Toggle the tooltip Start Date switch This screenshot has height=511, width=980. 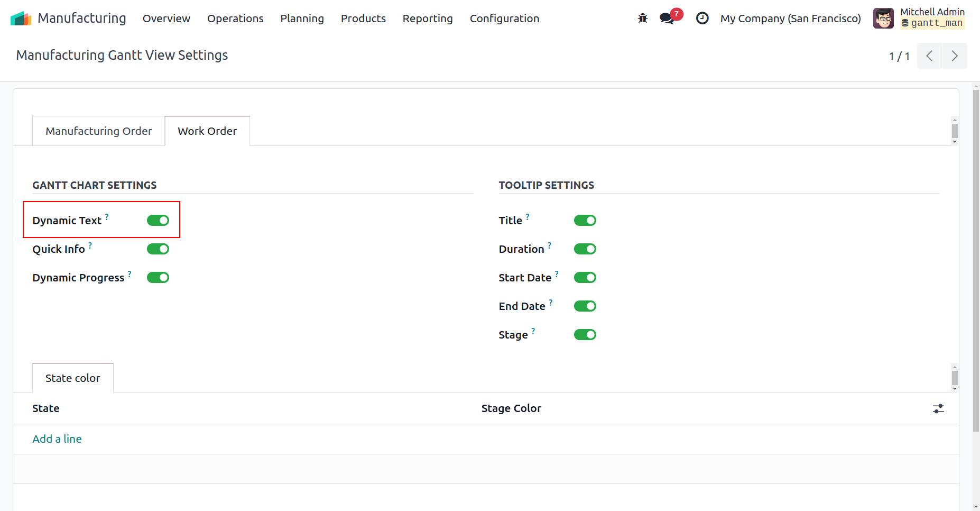pyautogui.click(x=585, y=278)
